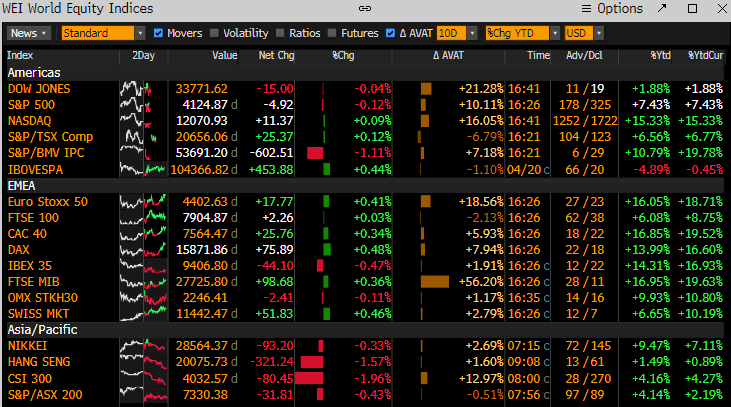Sort by %Chg column header
The image size is (731, 407).
click(x=343, y=55)
